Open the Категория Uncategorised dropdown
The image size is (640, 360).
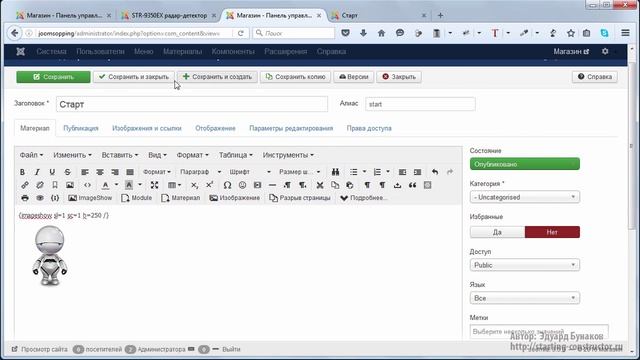tap(524, 197)
